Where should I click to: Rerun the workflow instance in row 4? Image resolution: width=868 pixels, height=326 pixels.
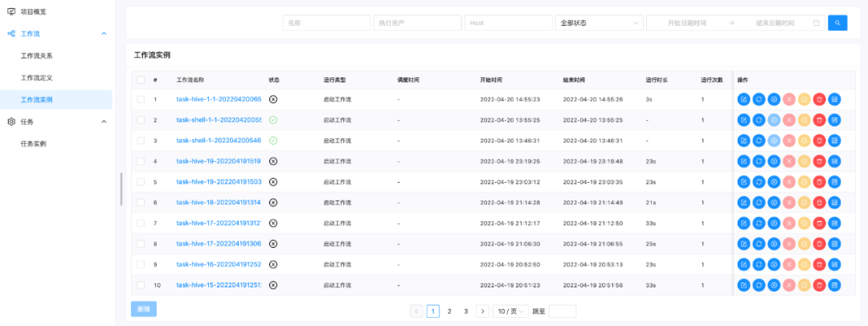coord(759,161)
